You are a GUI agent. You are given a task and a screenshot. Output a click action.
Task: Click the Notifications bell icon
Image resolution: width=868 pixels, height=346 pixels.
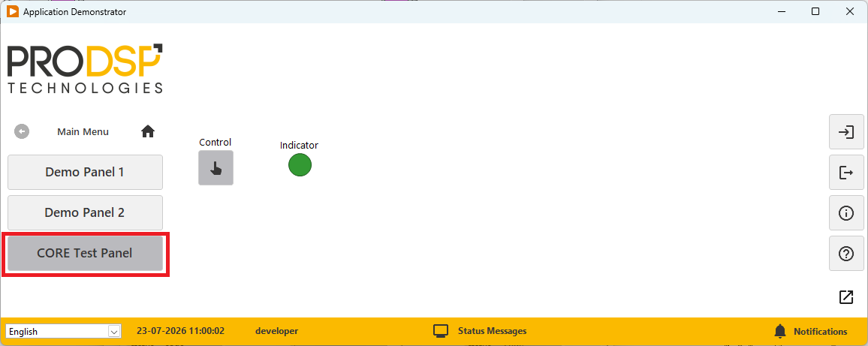point(780,331)
